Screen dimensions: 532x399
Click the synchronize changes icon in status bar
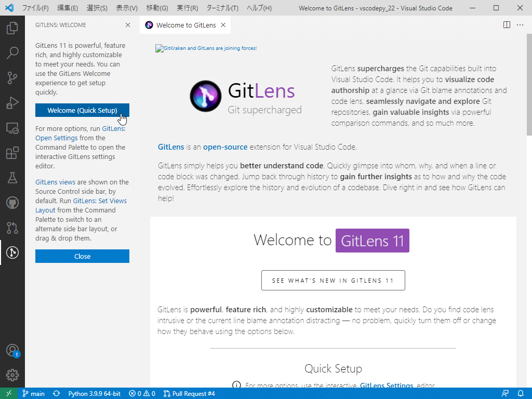coord(56,393)
